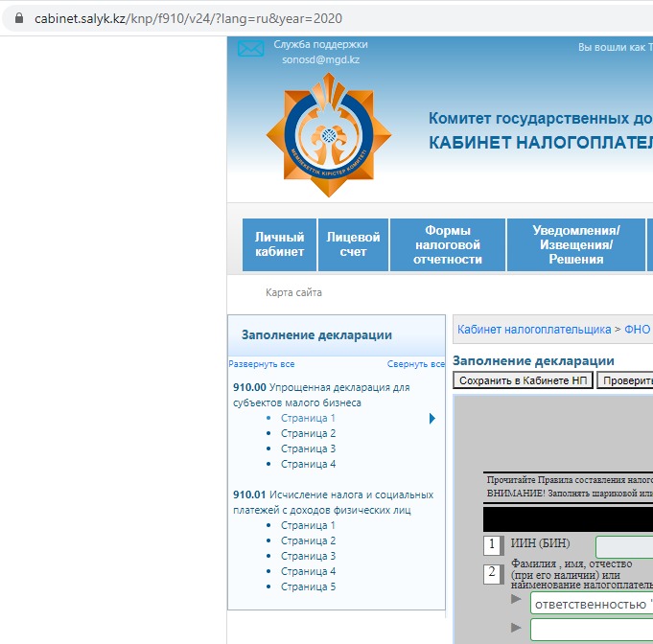The image size is (653, 644).
Task: Click the Проверить button
Action: pos(625,380)
